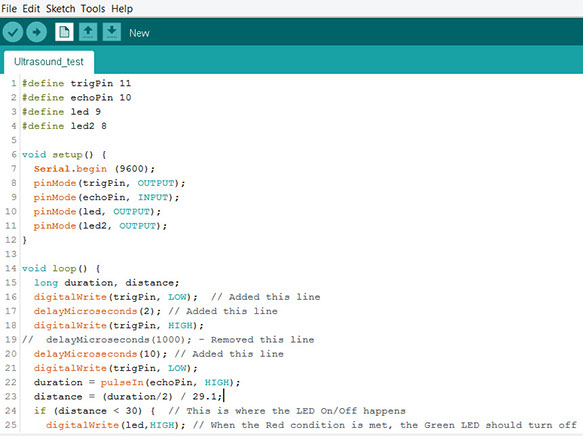The height and width of the screenshot is (436, 583).
Task: Open the Help menu
Action: pos(122,9)
